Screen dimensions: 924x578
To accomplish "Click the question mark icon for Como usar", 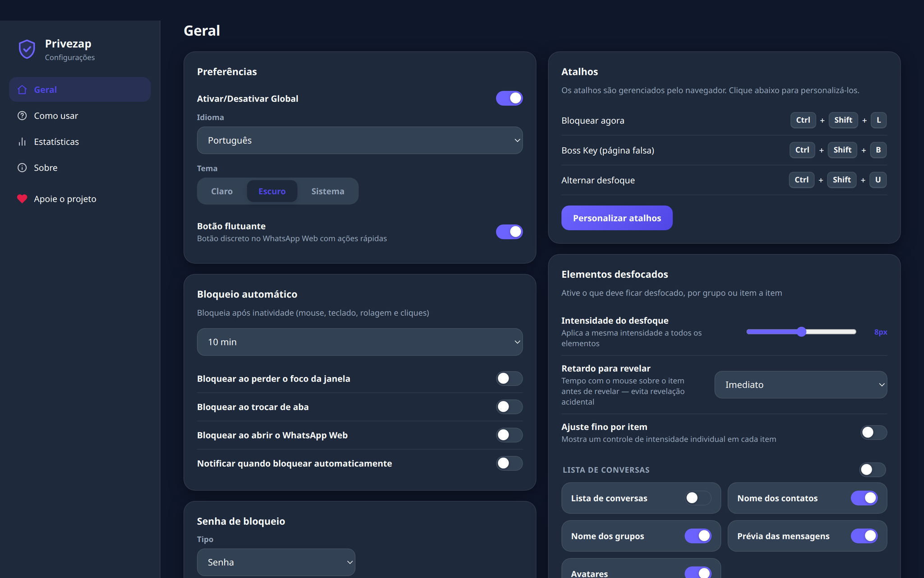I will tap(22, 116).
